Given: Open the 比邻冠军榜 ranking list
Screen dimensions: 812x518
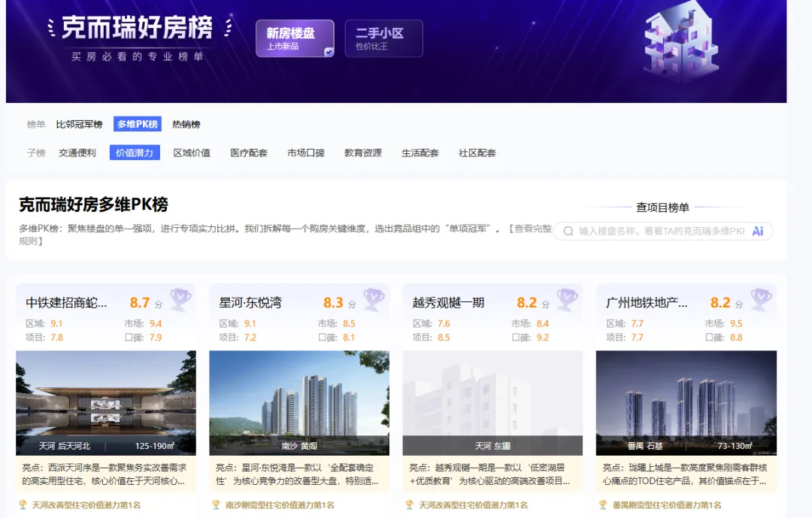Looking at the screenshot, I should (79, 124).
